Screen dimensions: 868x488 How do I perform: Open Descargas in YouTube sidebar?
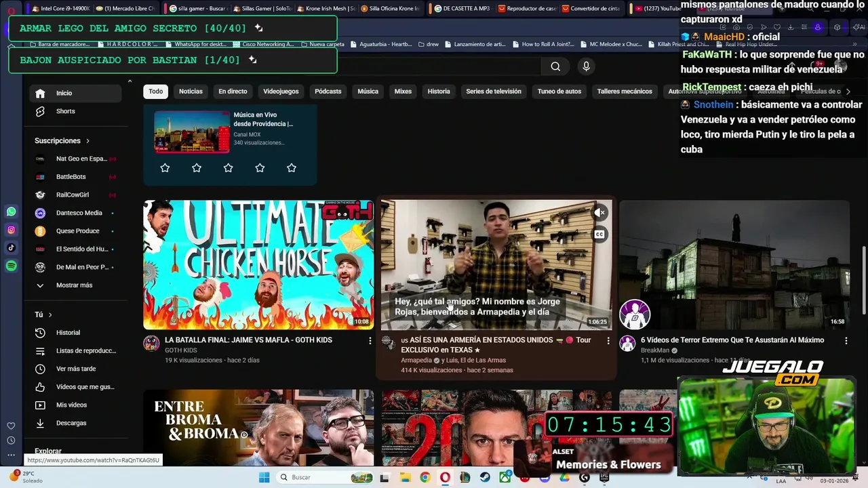coord(75,423)
